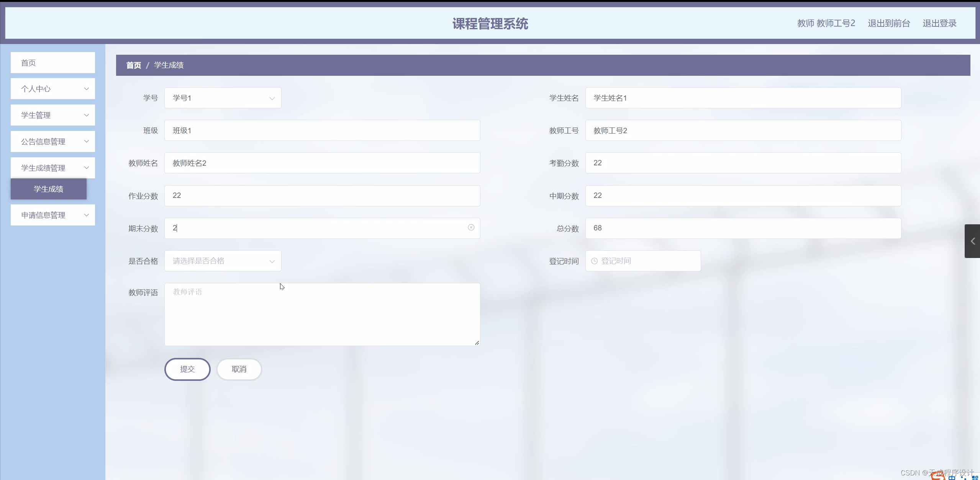Expand the 申请信息管理 sidebar menu

pos(53,215)
